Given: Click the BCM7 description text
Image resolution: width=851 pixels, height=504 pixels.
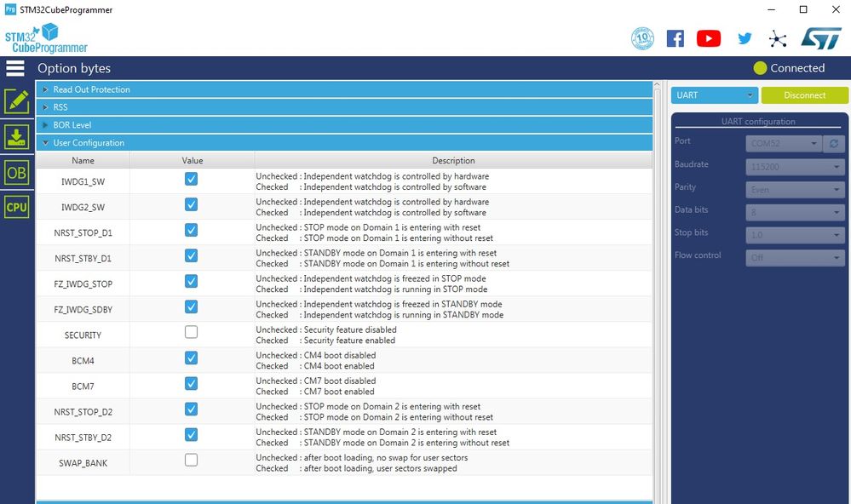Looking at the screenshot, I should (x=316, y=387).
